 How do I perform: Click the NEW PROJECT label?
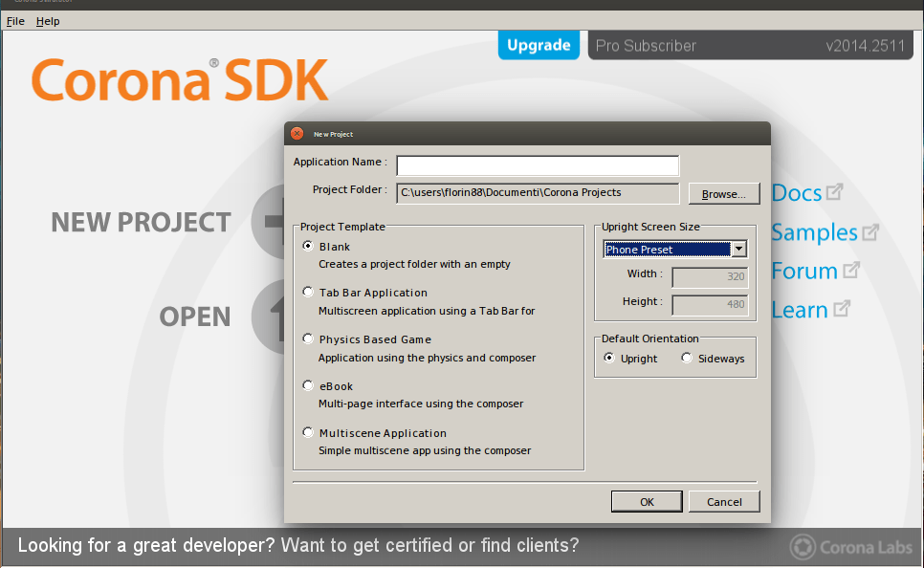coord(141,222)
